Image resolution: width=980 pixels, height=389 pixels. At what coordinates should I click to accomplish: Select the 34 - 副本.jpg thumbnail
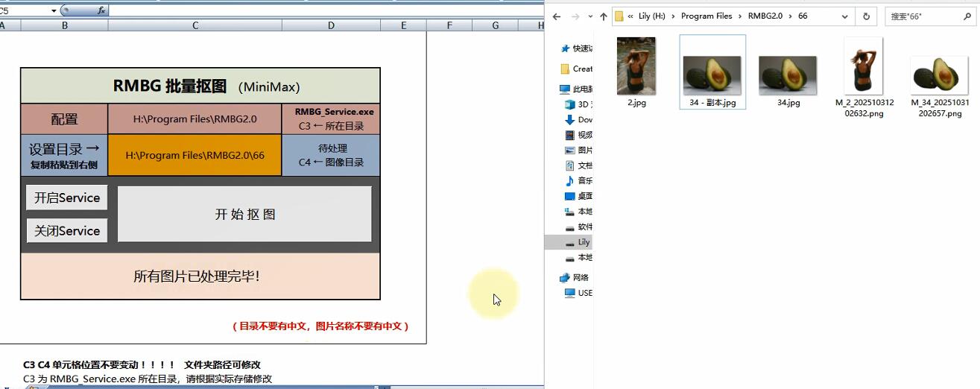[712, 75]
